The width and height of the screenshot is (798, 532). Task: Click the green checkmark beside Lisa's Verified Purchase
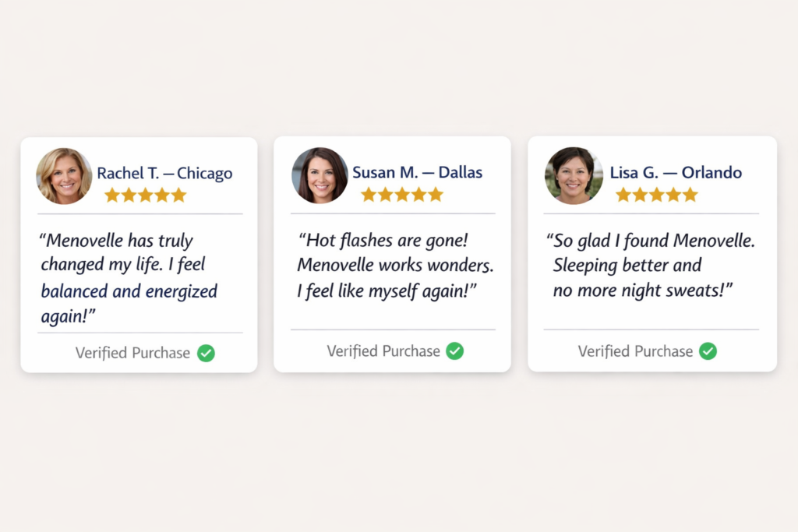pos(708,351)
